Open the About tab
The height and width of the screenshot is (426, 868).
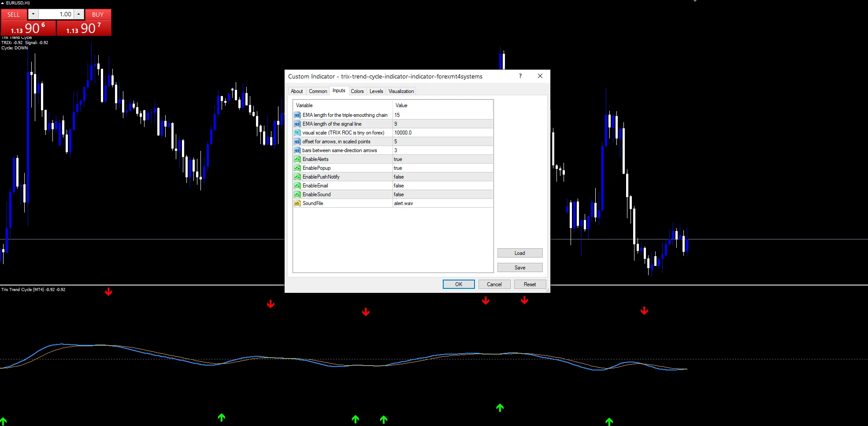[x=297, y=91]
